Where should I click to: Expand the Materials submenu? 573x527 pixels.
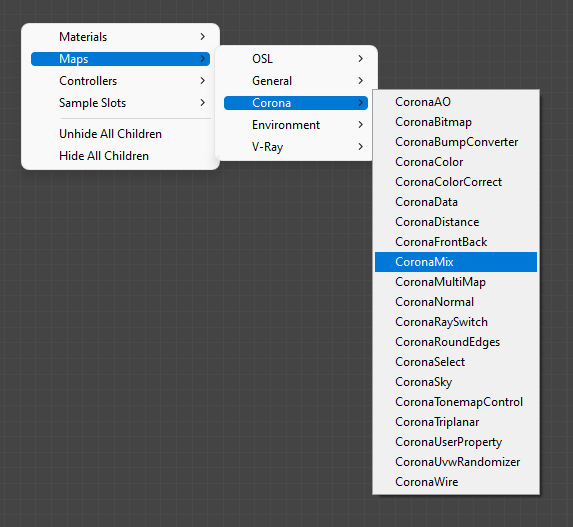[120, 37]
